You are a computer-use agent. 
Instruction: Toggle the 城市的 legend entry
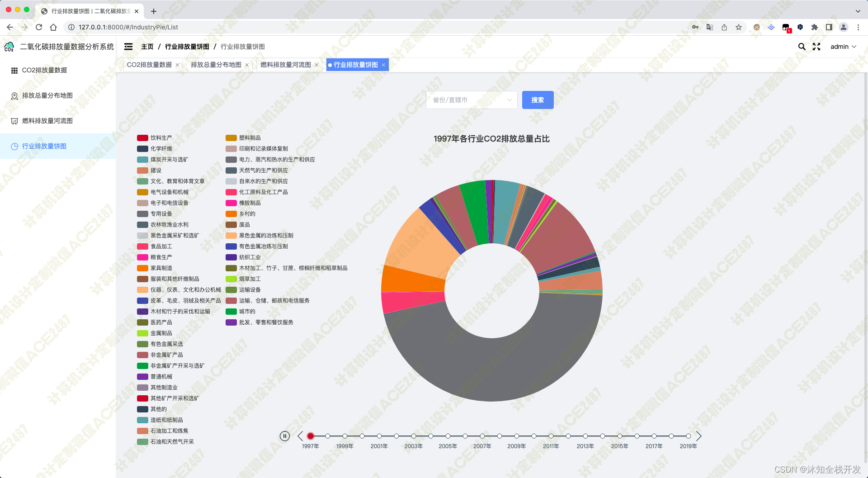(x=241, y=312)
